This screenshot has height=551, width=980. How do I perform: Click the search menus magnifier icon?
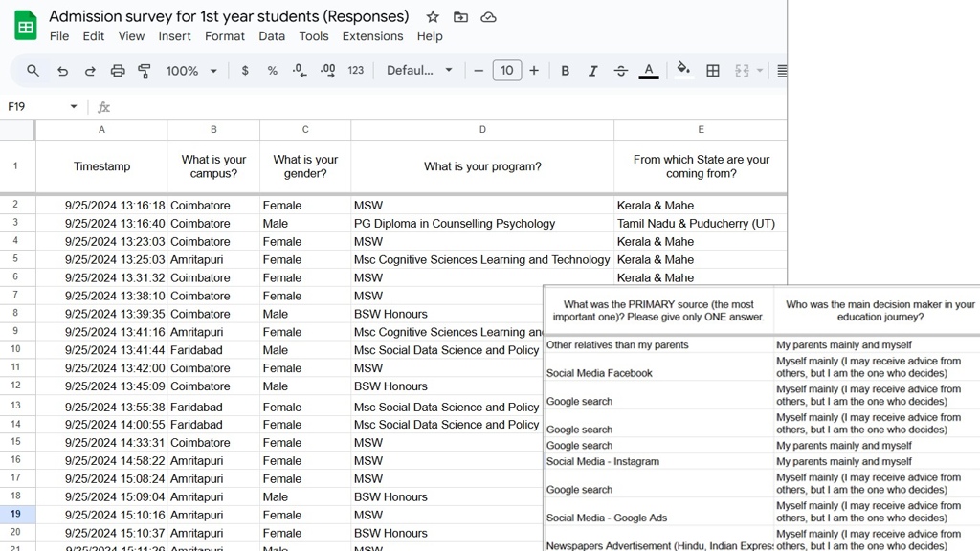pyautogui.click(x=33, y=71)
